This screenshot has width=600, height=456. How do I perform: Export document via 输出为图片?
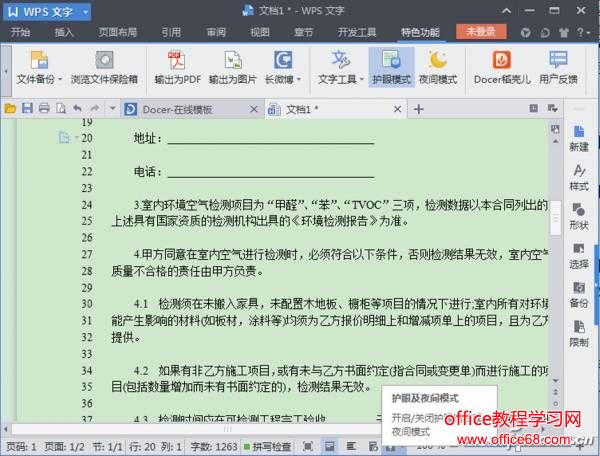(x=233, y=67)
